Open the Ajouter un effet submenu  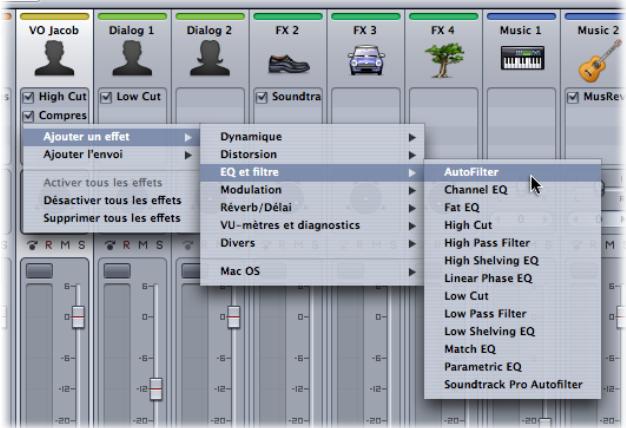point(111,137)
